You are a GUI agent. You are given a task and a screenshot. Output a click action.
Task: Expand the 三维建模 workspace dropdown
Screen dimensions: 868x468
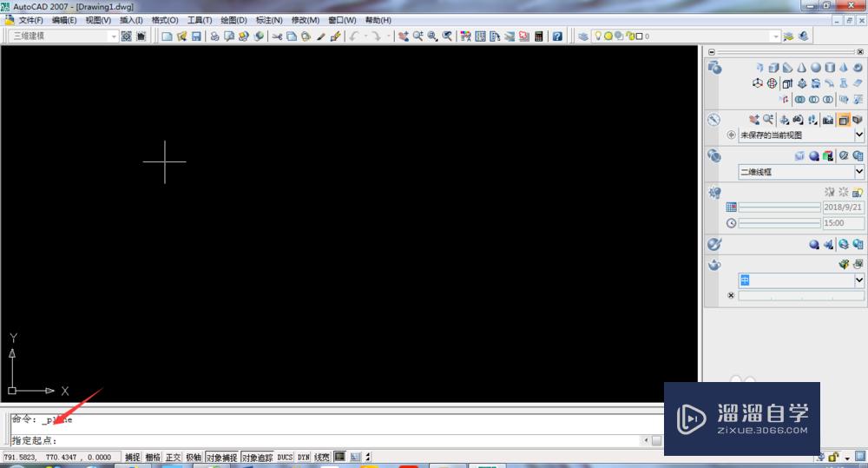(x=114, y=36)
